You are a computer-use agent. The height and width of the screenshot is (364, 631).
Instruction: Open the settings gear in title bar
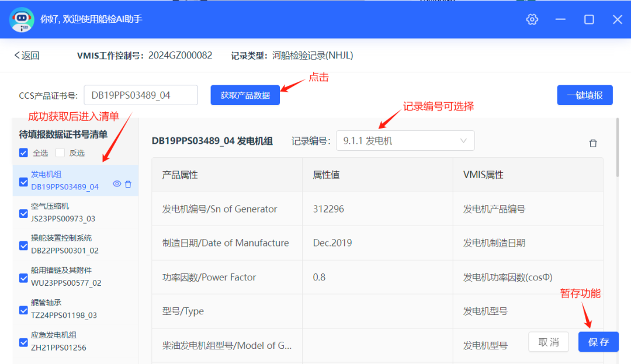(532, 19)
